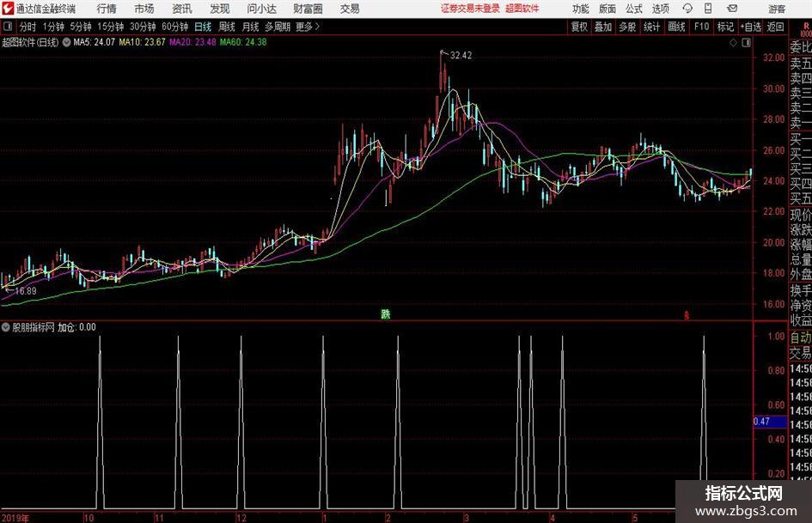Switch to 分时 chart period
The width and height of the screenshot is (812, 523).
tap(28, 27)
